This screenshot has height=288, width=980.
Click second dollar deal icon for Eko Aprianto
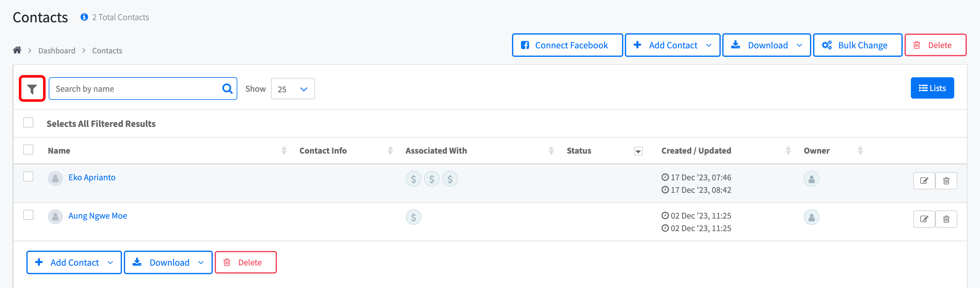coord(432,179)
